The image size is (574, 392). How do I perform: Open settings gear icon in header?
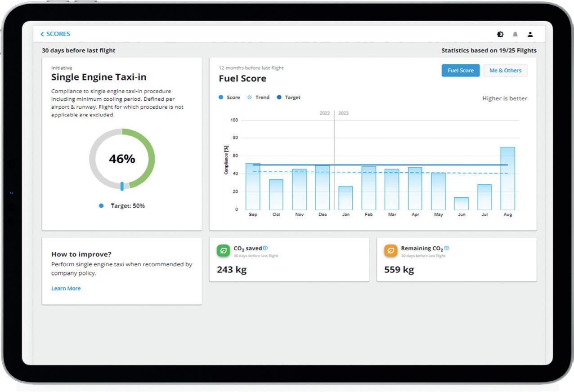tap(500, 34)
